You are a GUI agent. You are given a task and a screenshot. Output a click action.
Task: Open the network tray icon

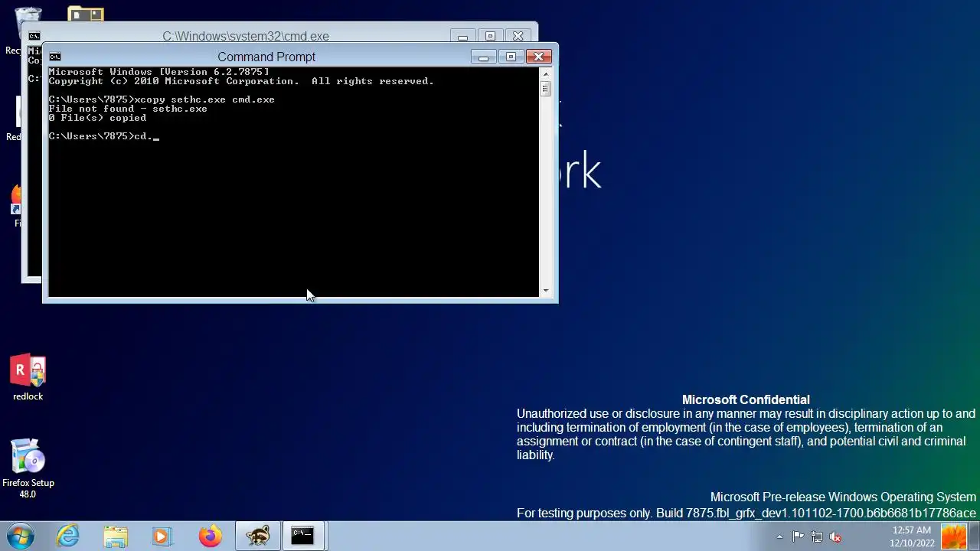click(x=817, y=537)
